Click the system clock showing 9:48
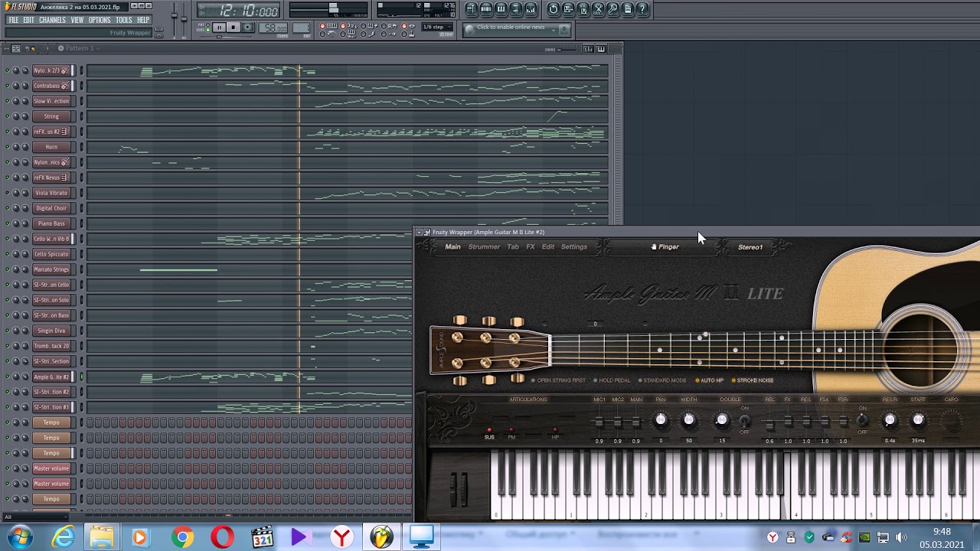Image resolution: width=980 pixels, height=551 pixels. [x=942, y=532]
